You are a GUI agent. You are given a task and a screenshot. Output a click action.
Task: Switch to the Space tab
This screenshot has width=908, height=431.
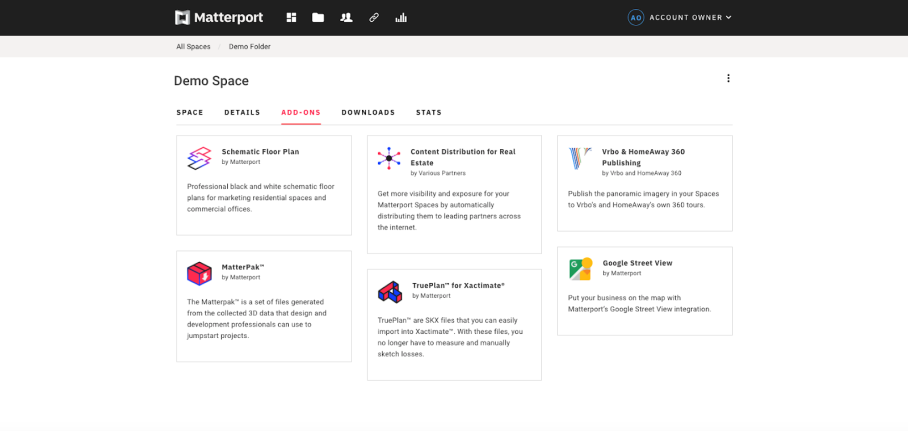(x=190, y=112)
